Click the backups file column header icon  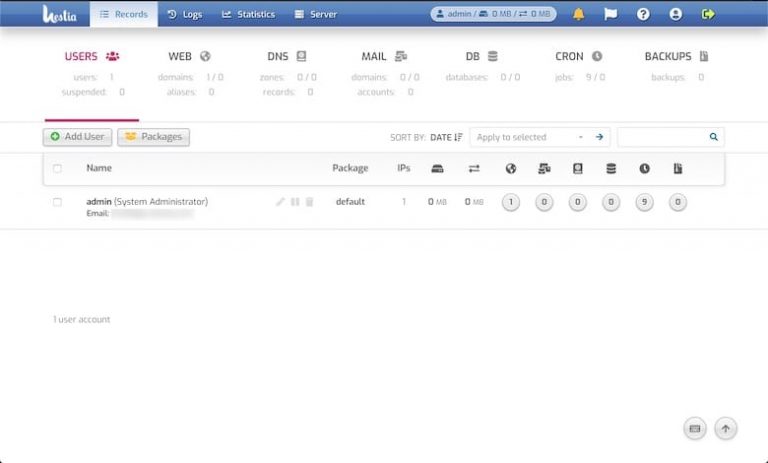(678, 169)
